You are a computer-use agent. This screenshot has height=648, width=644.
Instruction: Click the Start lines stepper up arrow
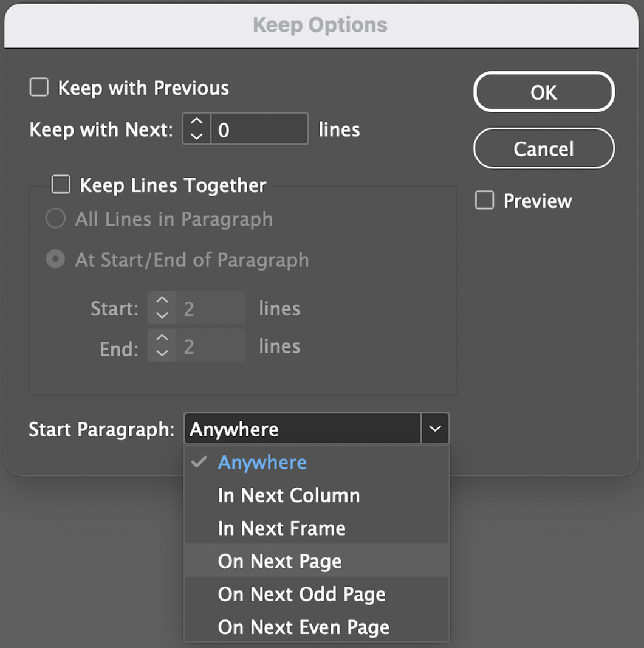[x=162, y=300]
